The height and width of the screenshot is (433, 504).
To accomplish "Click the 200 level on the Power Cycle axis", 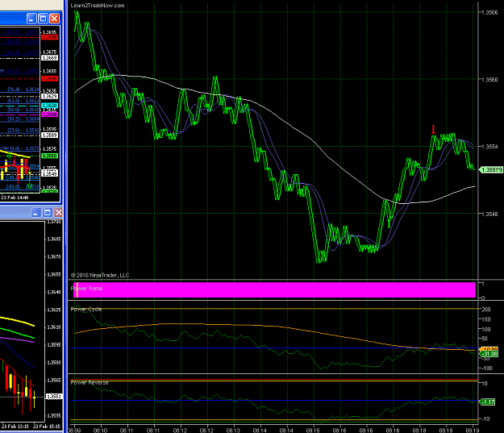I will coord(486,310).
